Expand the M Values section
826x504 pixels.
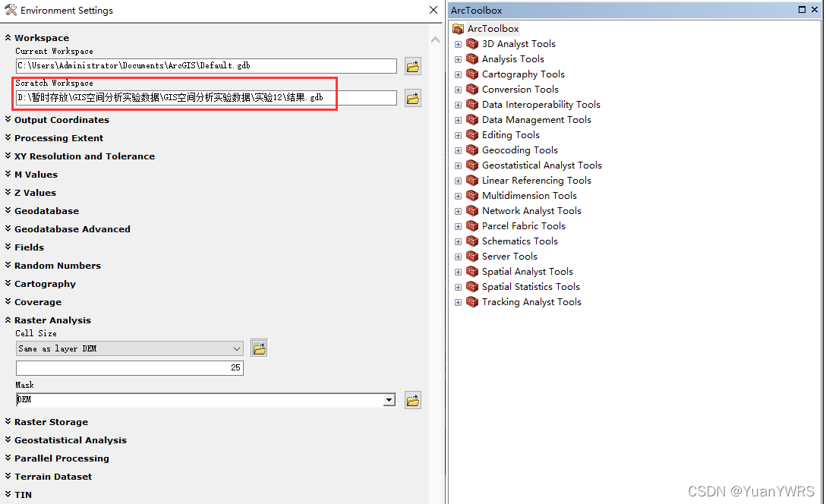(8, 174)
